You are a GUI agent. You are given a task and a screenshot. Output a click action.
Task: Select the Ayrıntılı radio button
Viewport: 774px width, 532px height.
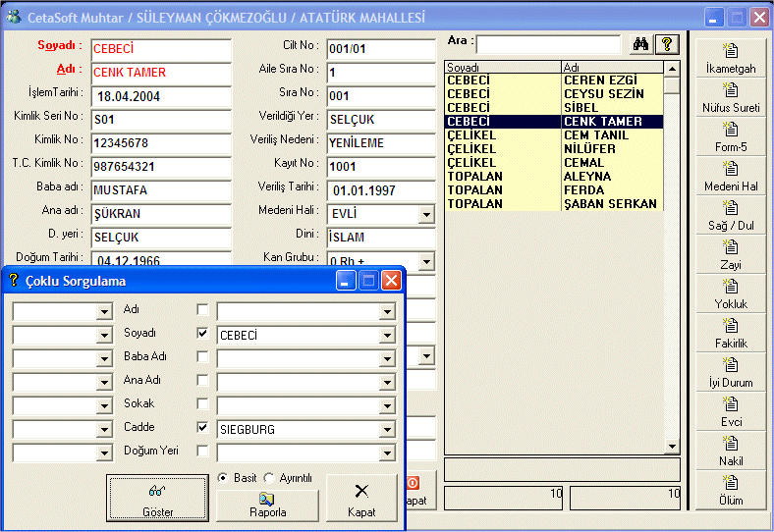pos(269,478)
